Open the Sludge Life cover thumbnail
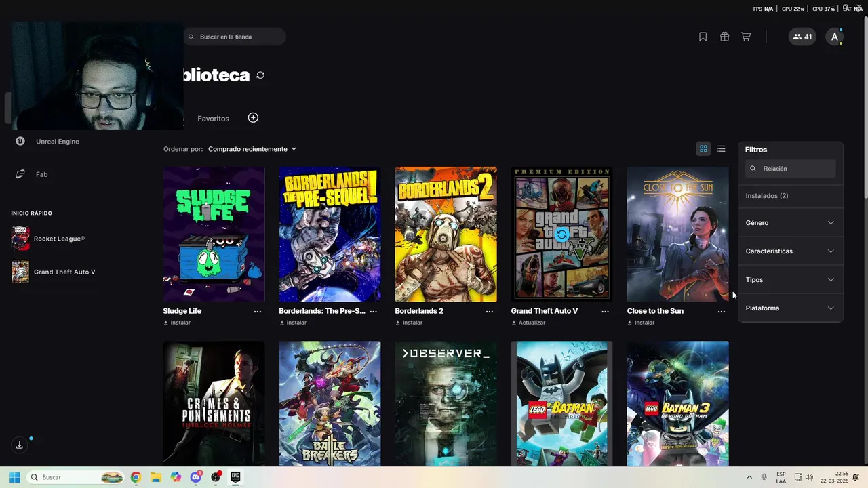Screen dimensions: 868x488 (214, 235)
